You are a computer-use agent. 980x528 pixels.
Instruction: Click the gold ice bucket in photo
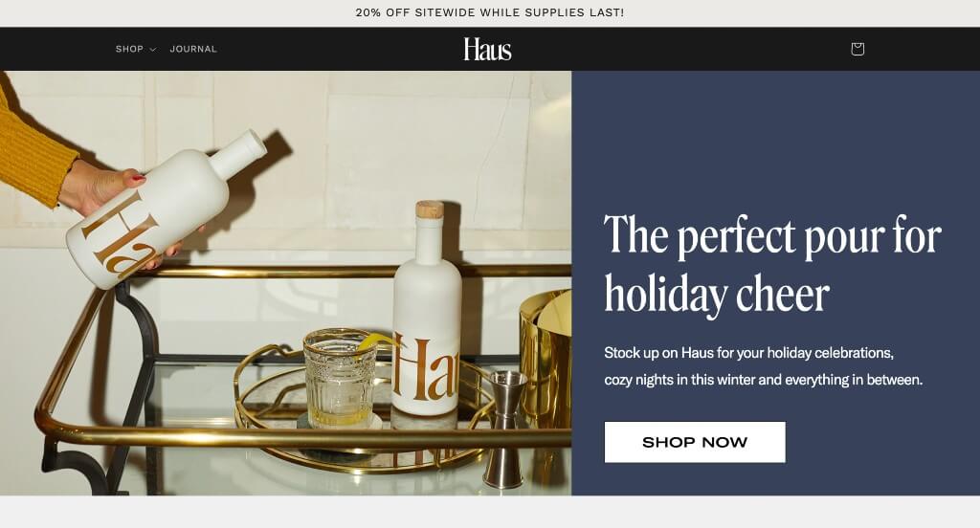[x=546, y=360]
